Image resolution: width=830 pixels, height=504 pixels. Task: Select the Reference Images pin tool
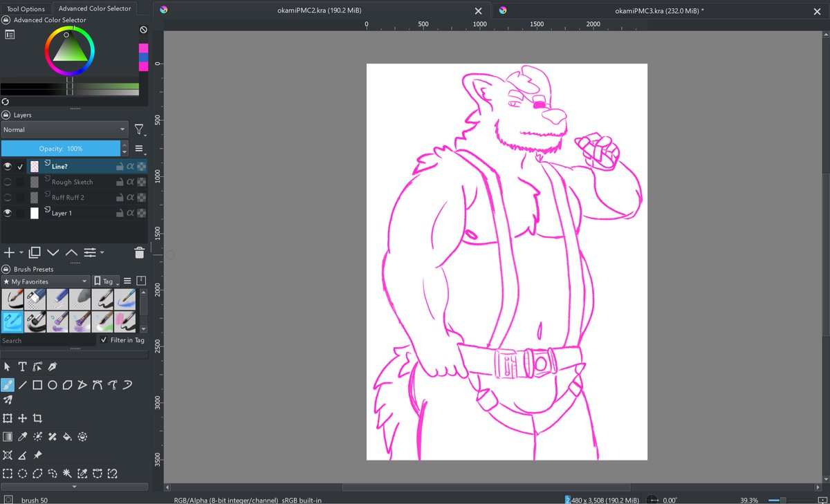tap(37, 455)
